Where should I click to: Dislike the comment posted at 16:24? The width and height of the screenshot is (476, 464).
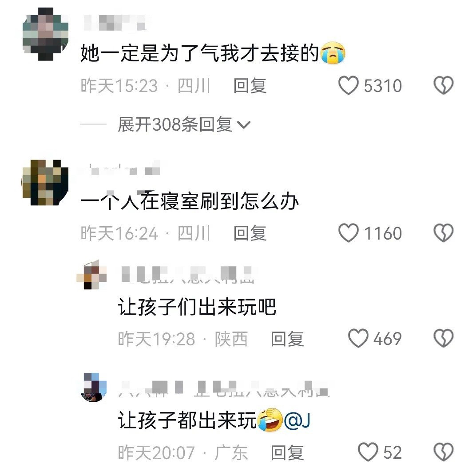(x=443, y=233)
